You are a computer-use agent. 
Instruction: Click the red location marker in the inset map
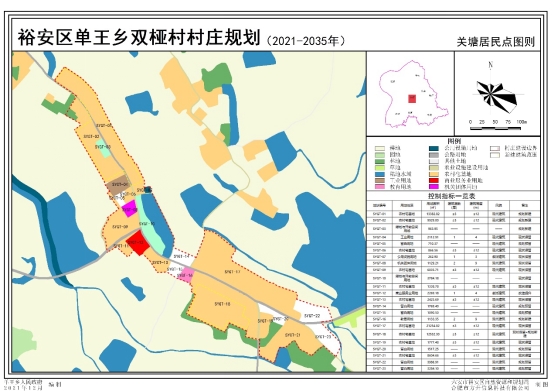[x=412, y=98]
